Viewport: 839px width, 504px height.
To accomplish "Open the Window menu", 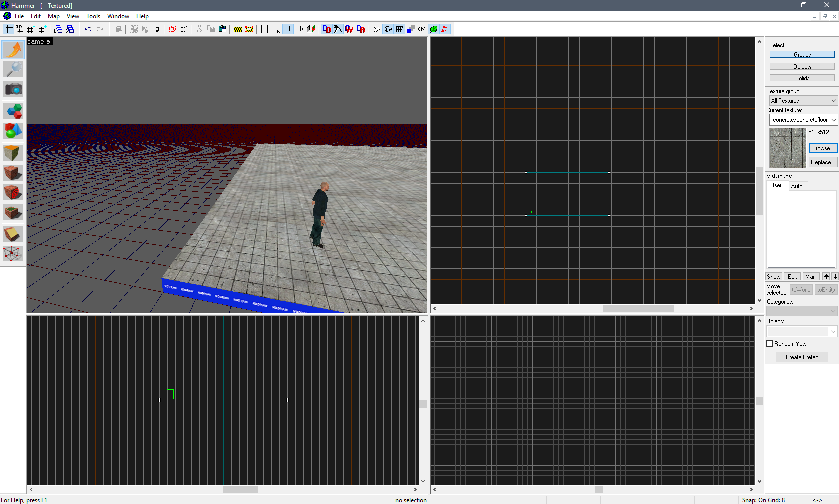I will [118, 16].
